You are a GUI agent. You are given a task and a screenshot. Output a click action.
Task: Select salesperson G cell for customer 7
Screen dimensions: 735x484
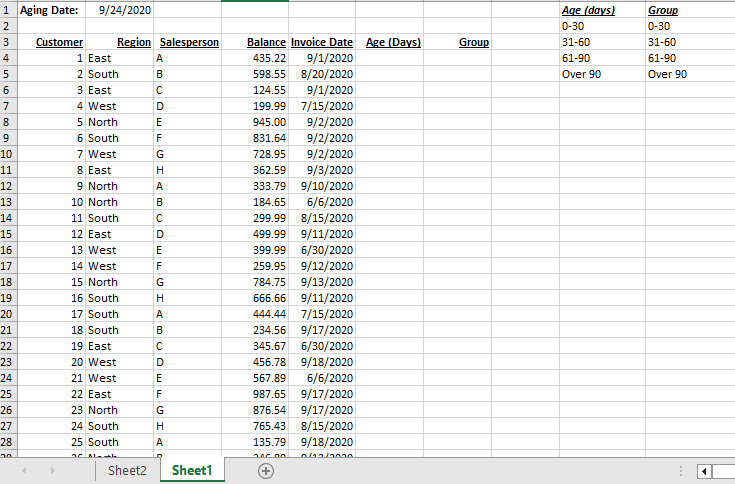coord(188,154)
